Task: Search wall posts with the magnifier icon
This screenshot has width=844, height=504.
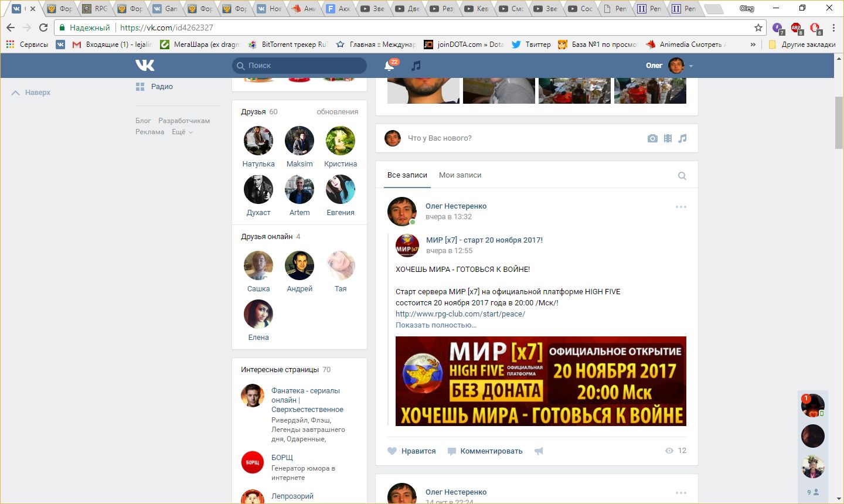Action: [x=682, y=176]
